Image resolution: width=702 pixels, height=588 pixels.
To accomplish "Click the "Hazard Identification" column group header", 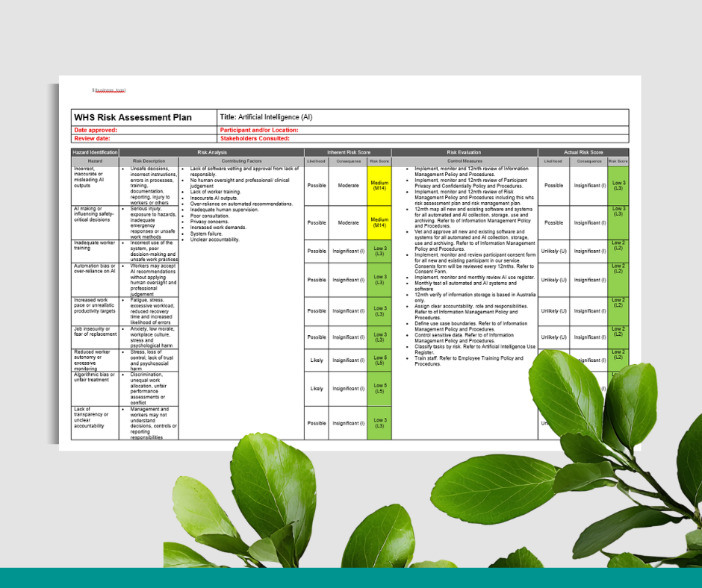I will pyautogui.click(x=95, y=152).
